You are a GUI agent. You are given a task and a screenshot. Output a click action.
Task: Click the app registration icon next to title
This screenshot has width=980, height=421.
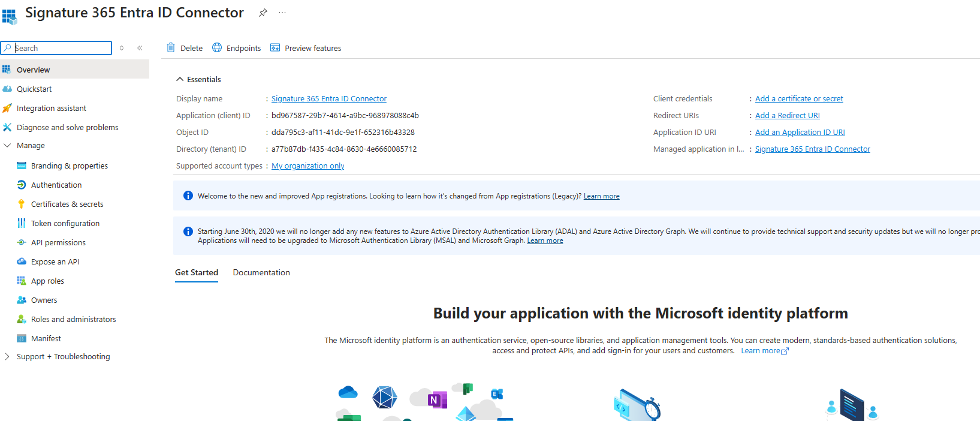coord(9,16)
